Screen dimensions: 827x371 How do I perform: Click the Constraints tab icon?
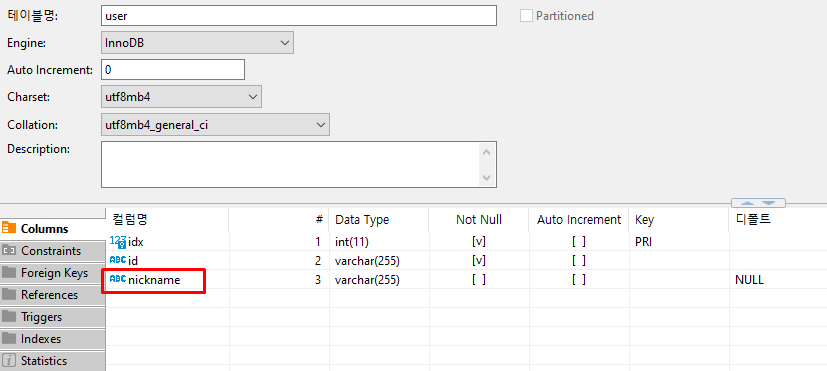[9, 251]
